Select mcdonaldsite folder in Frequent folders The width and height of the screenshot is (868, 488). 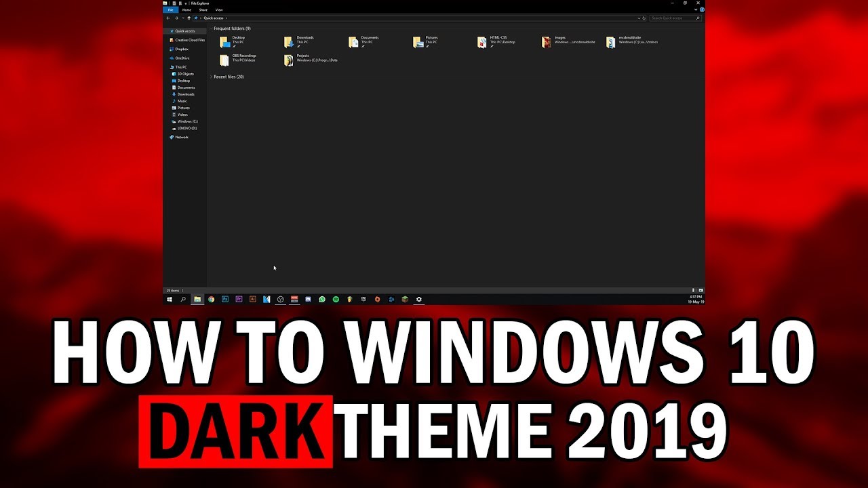(x=632, y=42)
